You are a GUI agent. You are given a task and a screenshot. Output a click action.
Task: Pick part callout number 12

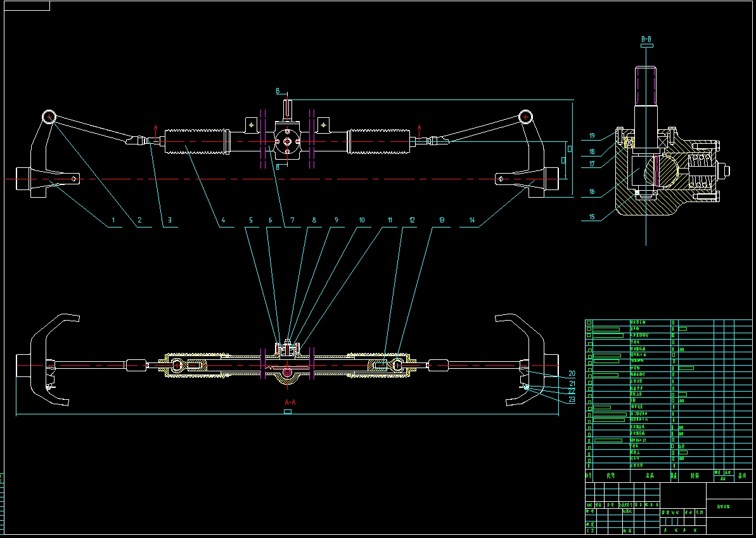click(412, 221)
